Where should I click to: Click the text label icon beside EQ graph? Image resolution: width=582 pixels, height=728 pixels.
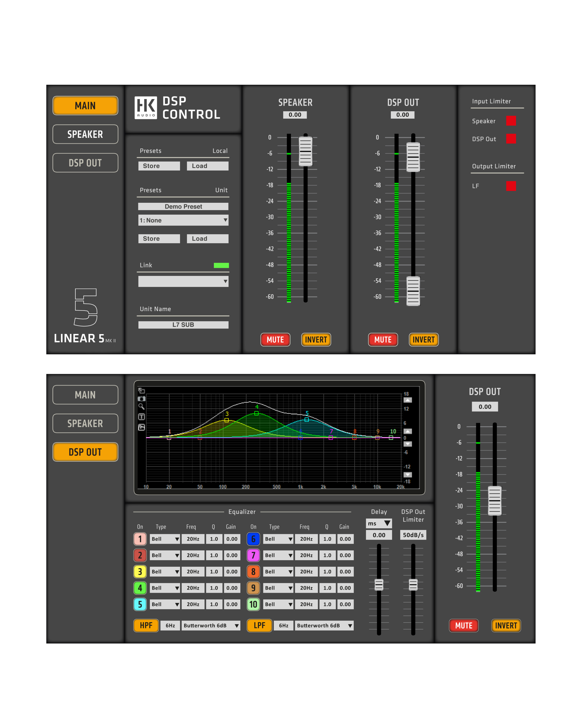[141, 417]
